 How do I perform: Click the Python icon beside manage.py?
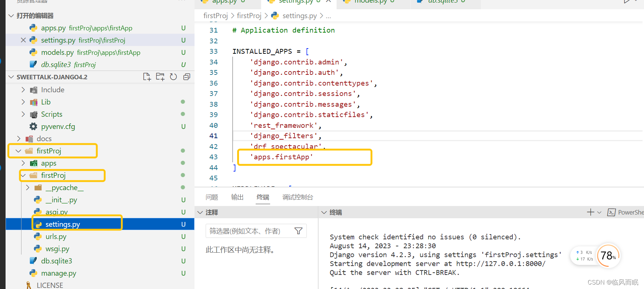pyautogui.click(x=33, y=273)
